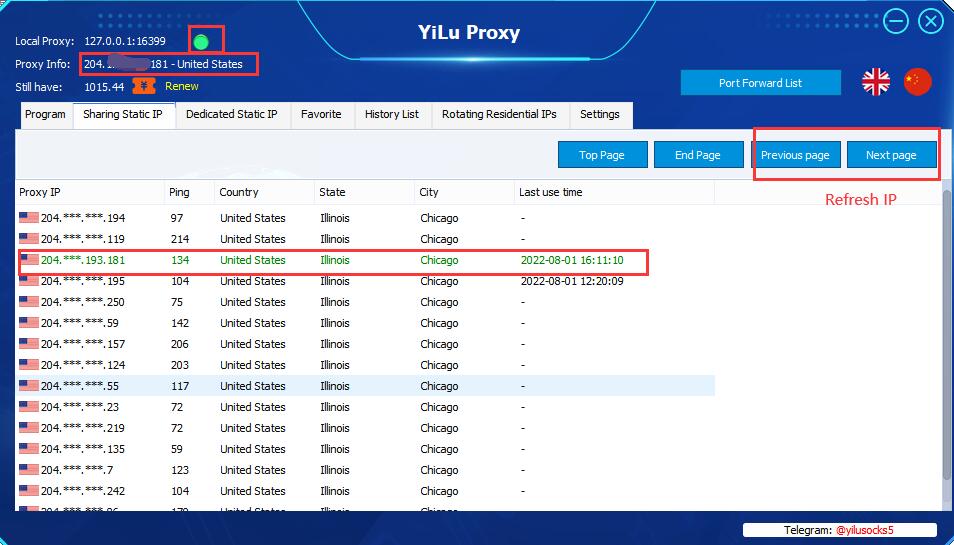This screenshot has height=545, width=954.
Task: Select proxy row ending in .157
Action: 365,344
